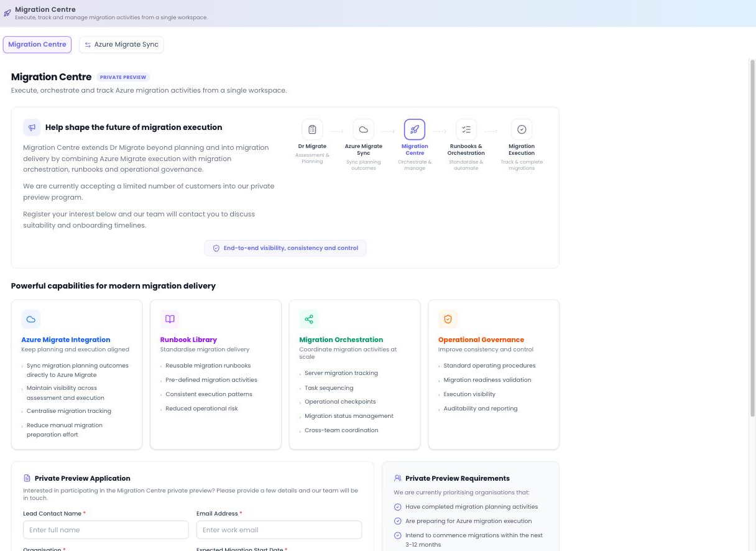Click 'Cross-team coordination' list item
Screen dimensions: 756x551
341,430
